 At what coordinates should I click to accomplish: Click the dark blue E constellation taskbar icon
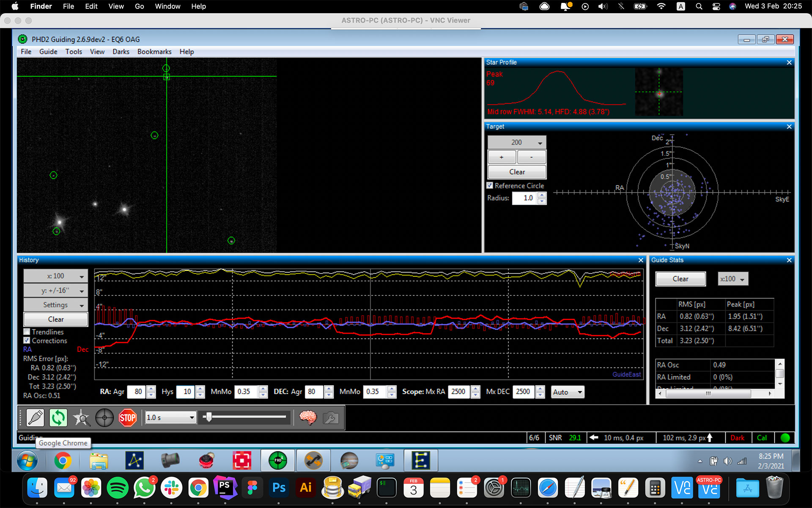pyautogui.click(x=421, y=461)
